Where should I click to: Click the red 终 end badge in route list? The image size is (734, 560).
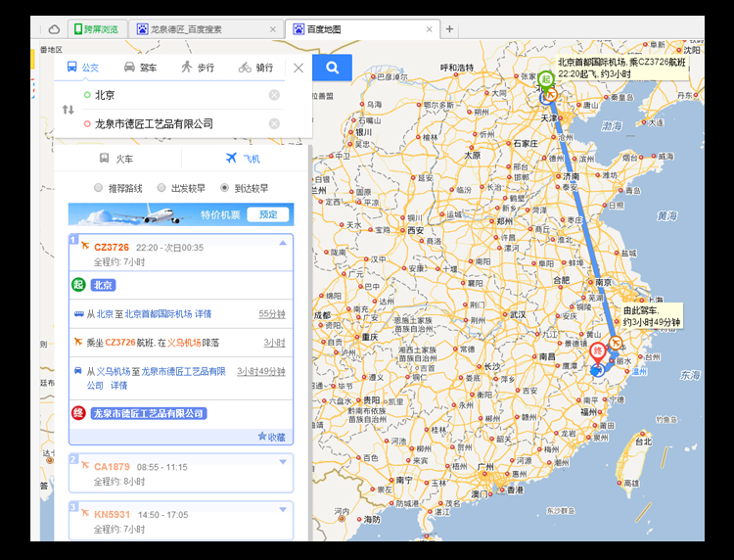click(x=78, y=413)
